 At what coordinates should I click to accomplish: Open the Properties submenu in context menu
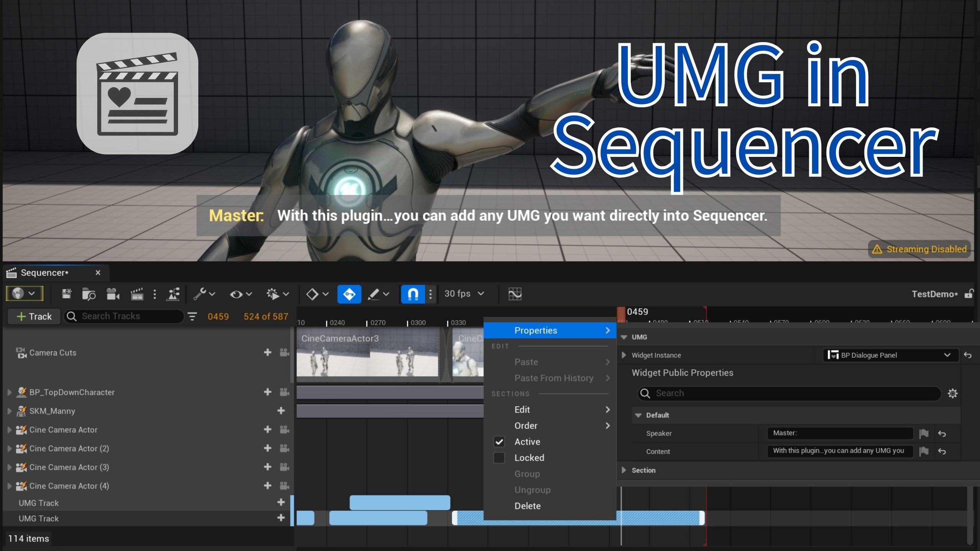550,330
